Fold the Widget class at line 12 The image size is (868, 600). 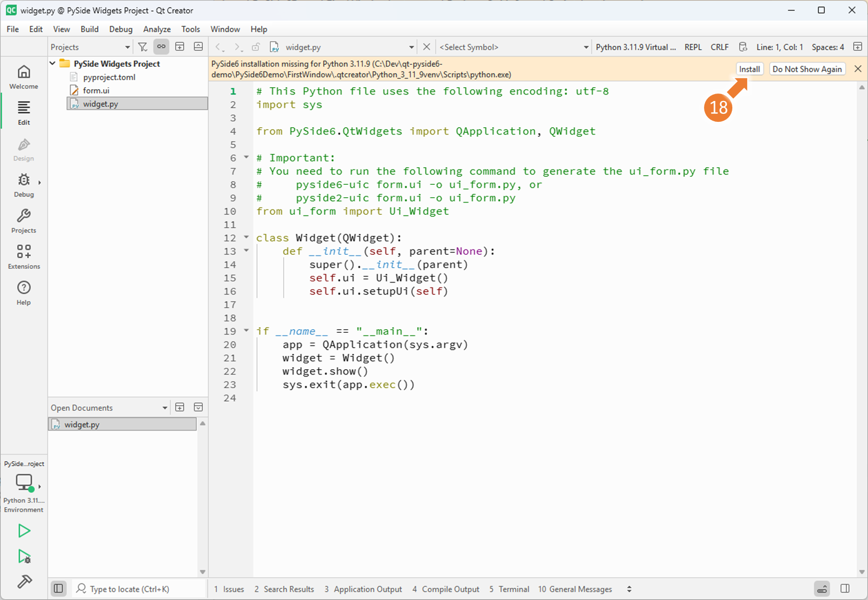(x=246, y=237)
